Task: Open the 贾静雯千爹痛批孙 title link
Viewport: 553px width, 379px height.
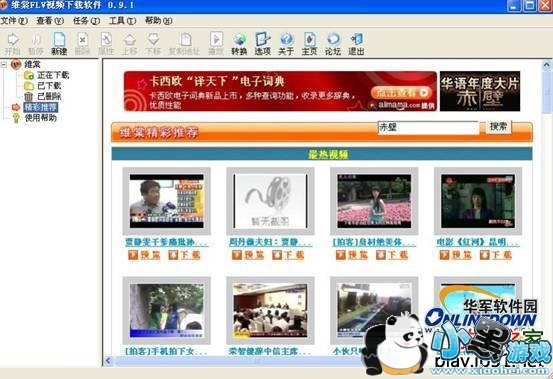Action: (166, 242)
